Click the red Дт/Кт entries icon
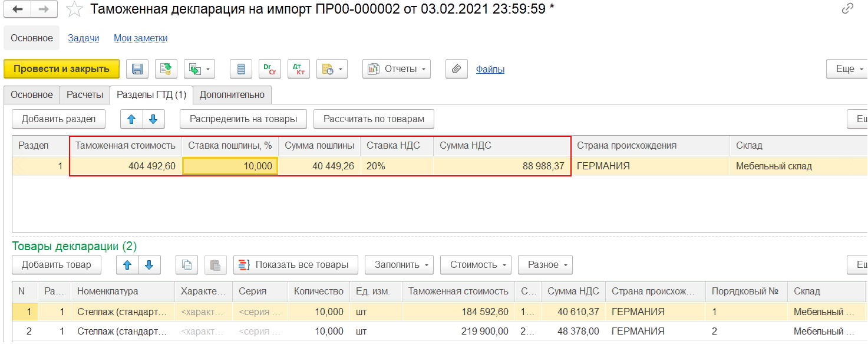Image resolution: width=868 pixels, height=344 pixels. click(x=298, y=69)
